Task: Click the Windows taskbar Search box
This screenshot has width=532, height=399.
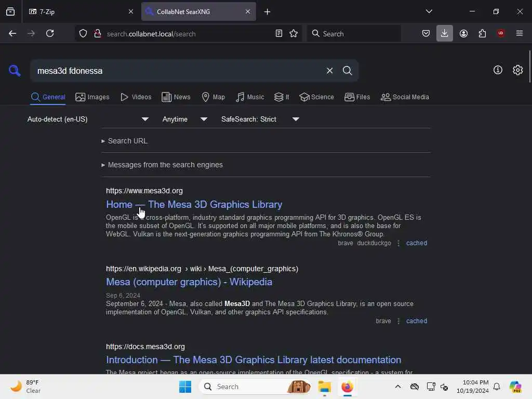Action: coord(255,387)
